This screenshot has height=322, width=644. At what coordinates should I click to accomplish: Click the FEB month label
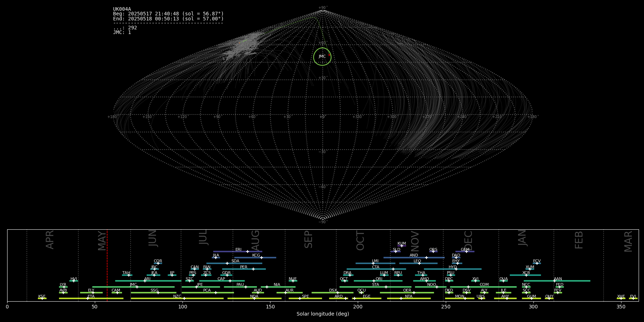(579, 240)
